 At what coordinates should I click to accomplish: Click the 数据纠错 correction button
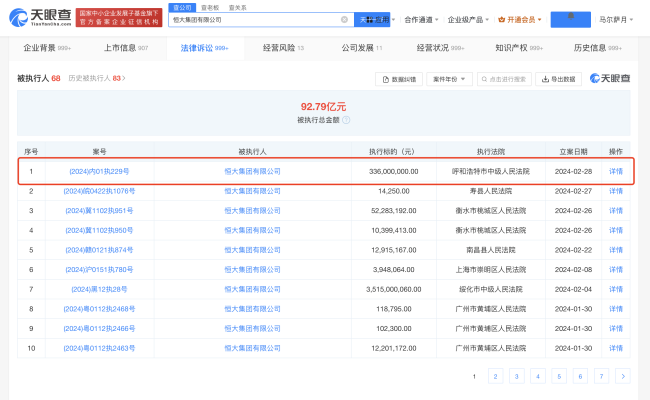click(x=398, y=79)
